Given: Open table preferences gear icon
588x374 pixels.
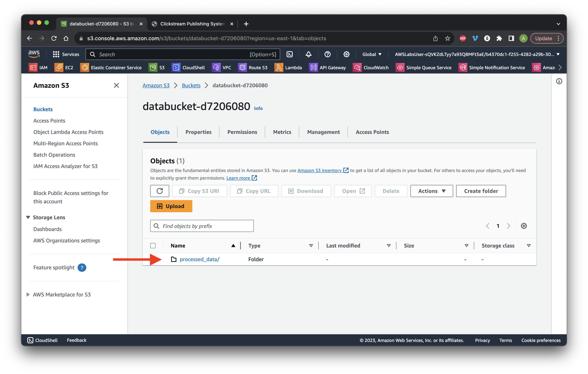Looking at the screenshot, I should (524, 226).
